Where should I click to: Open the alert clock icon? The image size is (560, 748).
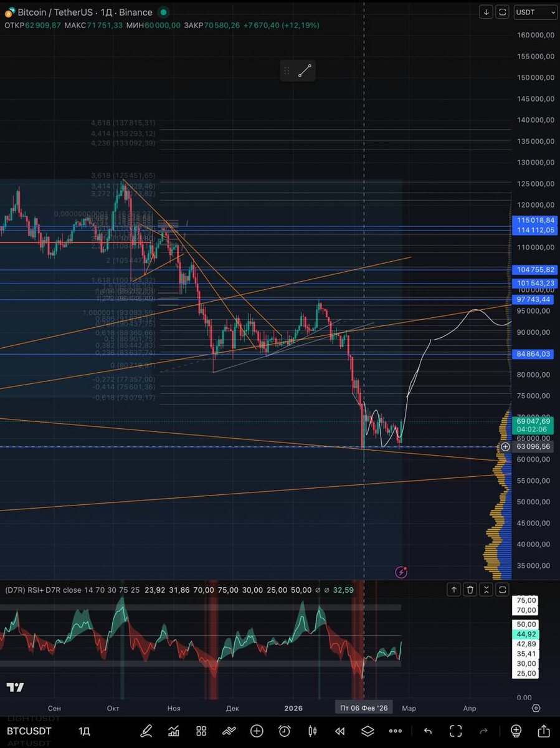point(285,731)
